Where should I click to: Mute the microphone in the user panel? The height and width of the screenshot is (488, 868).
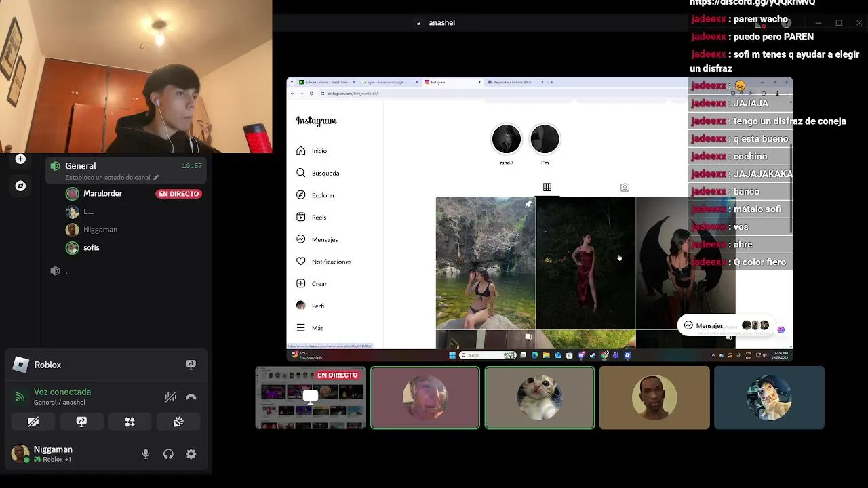pos(145,454)
